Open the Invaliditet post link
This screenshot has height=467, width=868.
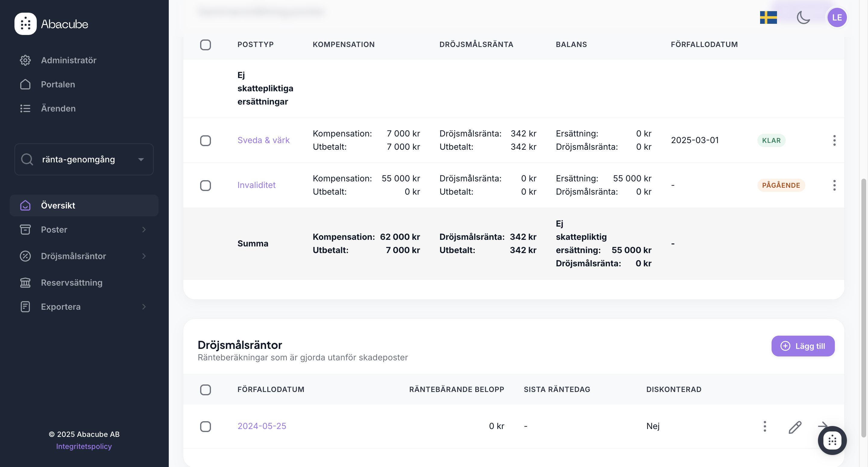pyautogui.click(x=256, y=185)
